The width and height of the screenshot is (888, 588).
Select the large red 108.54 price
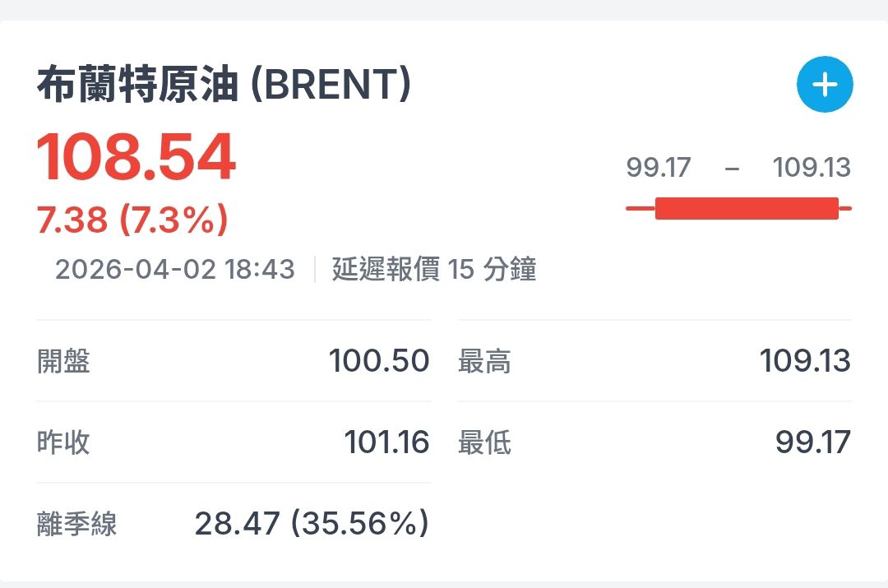136,157
